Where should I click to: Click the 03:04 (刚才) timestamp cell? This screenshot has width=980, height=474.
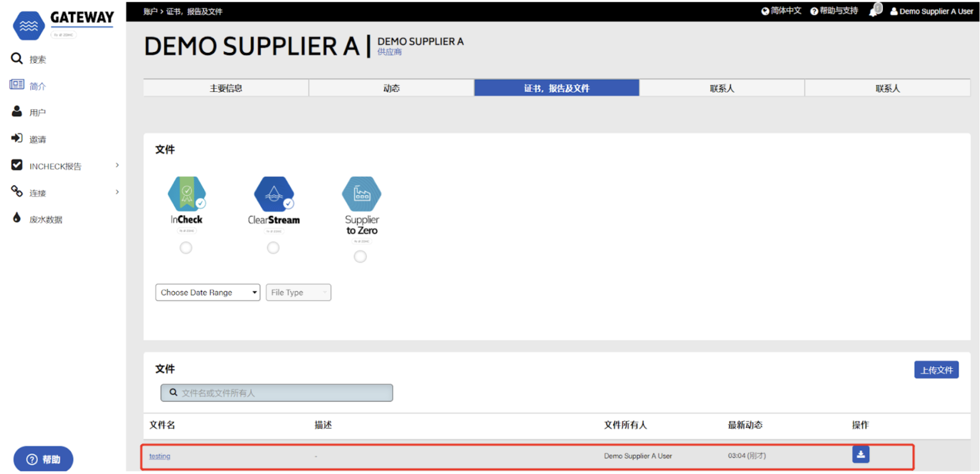747,455
